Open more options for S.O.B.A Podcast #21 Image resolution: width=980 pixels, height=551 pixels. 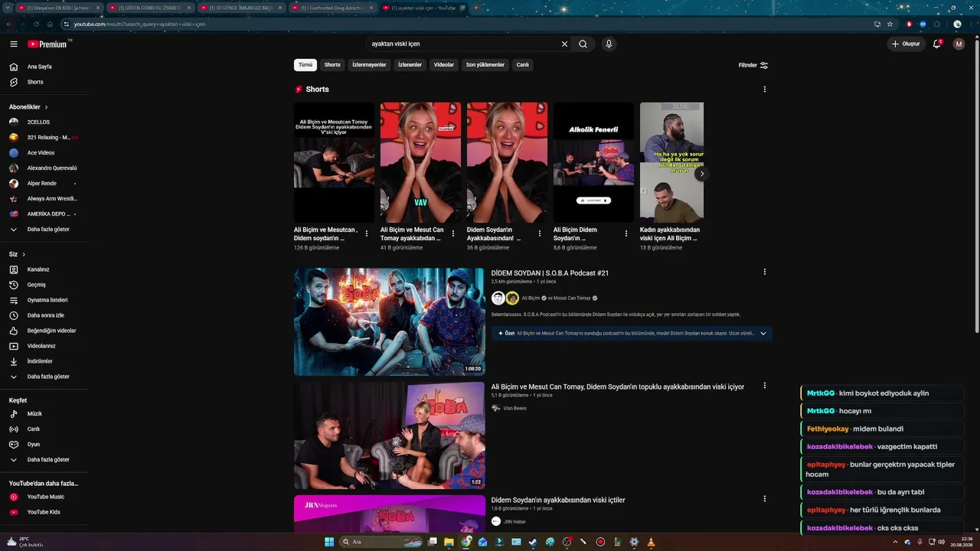(764, 272)
